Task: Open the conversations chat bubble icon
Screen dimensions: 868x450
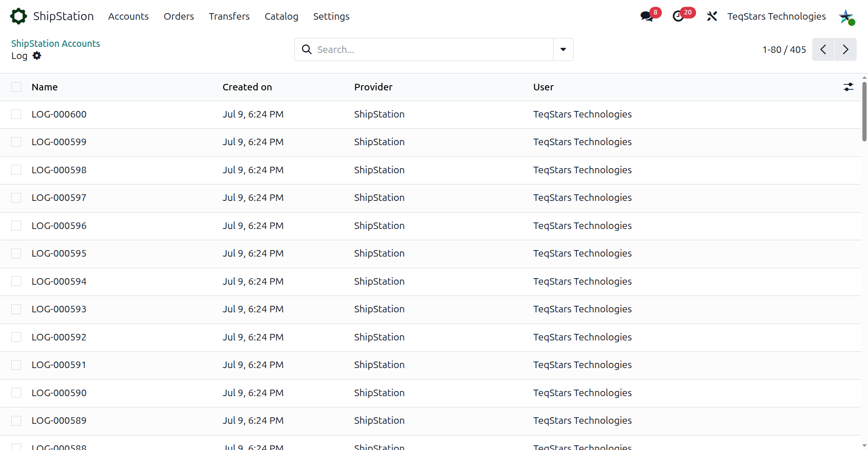Action: (647, 16)
